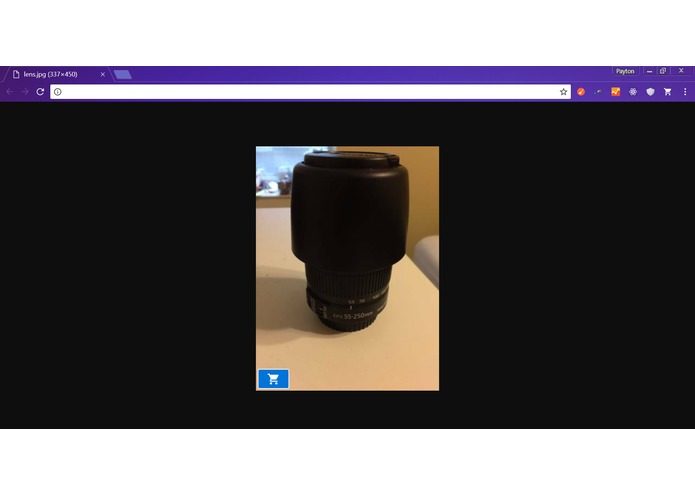The height and width of the screenshot is (494, 695).
Task: Go forward using the forward arrow
Action: tap(25, 92)
